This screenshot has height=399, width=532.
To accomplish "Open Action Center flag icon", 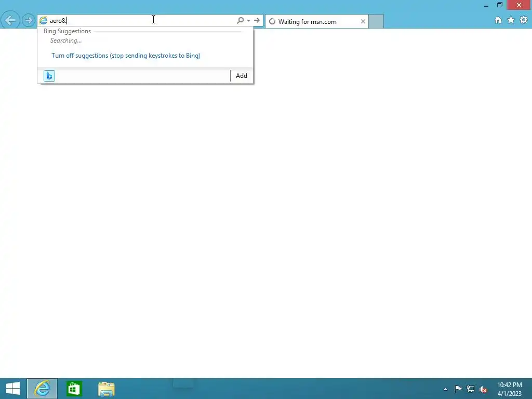I will (458, 389).
